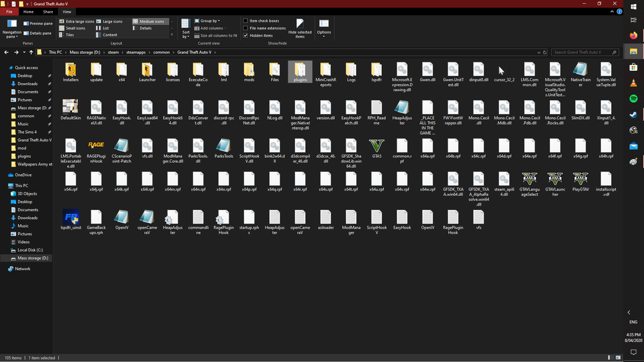Open Steam from the taskbar
644x362 pixels.
click(633, 114)
